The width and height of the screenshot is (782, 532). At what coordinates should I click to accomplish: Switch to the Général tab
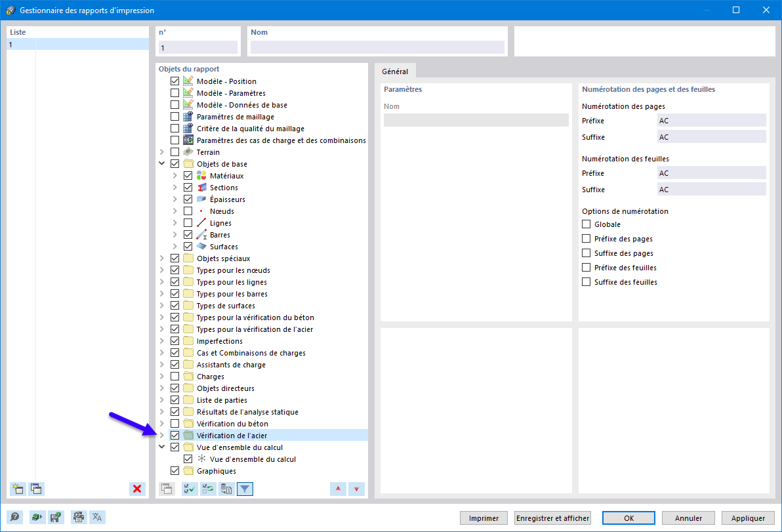[x=395, y=72]
